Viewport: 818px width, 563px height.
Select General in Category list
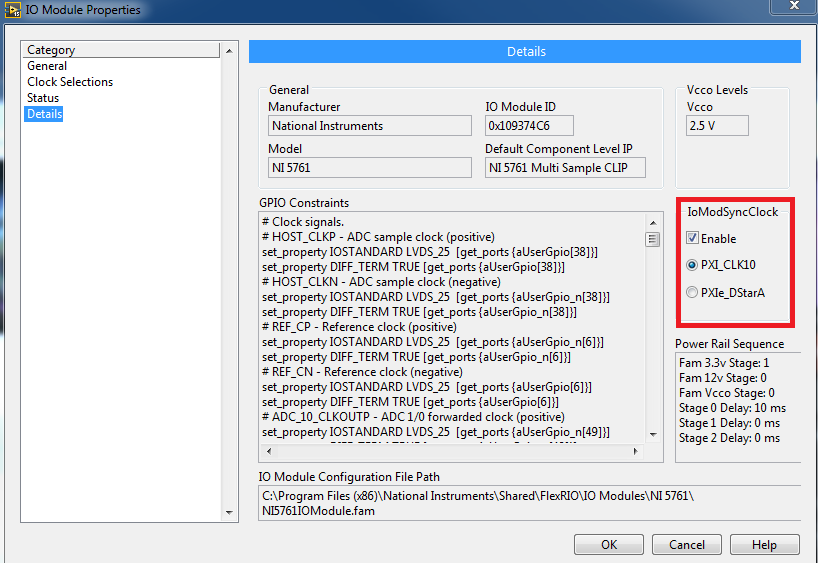tap(47, 66)
